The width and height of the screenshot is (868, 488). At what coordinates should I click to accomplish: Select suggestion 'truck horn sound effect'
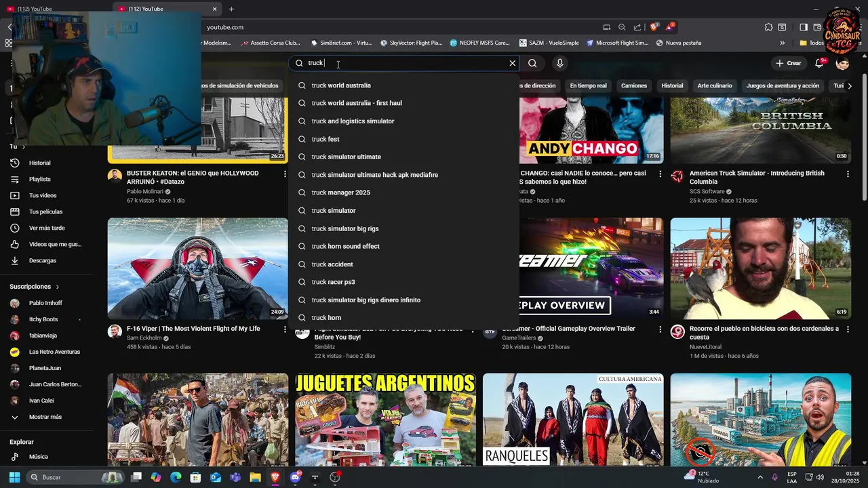click(403, 246)
